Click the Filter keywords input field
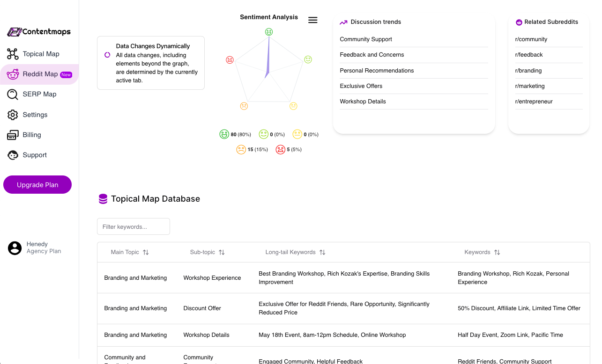This screenshot has width=602, height=364. (x=133, y=226)
